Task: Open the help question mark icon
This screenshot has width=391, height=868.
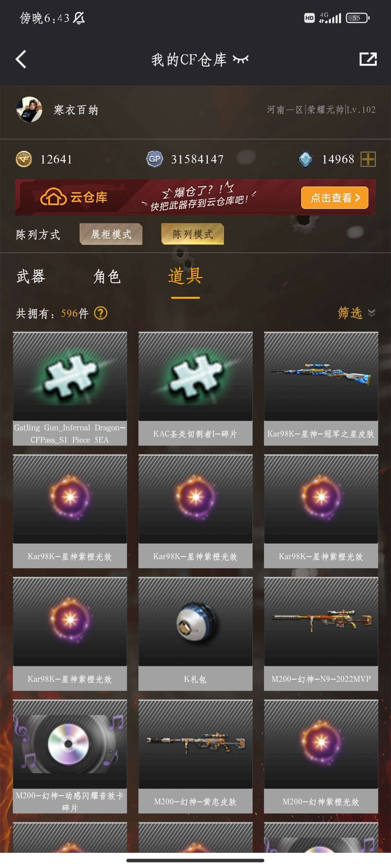Action: click(101, 313)
